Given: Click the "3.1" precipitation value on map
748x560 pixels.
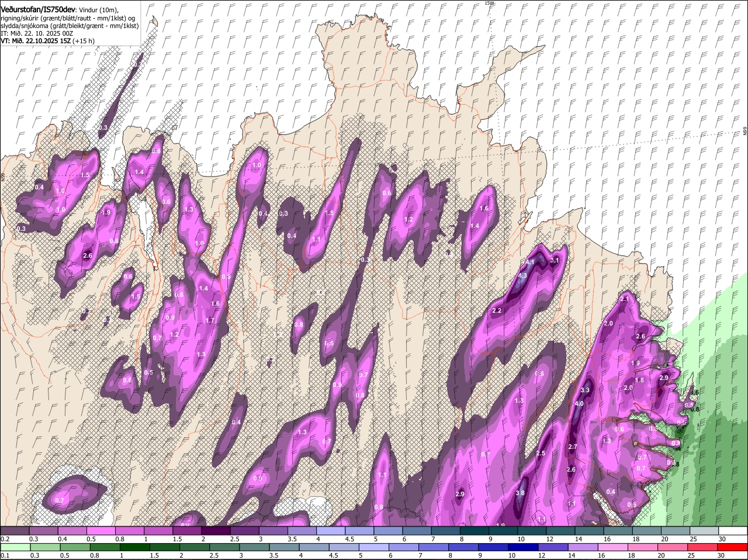Looking at the screenshot, I should pyautogui.click(x=555, y=261).
